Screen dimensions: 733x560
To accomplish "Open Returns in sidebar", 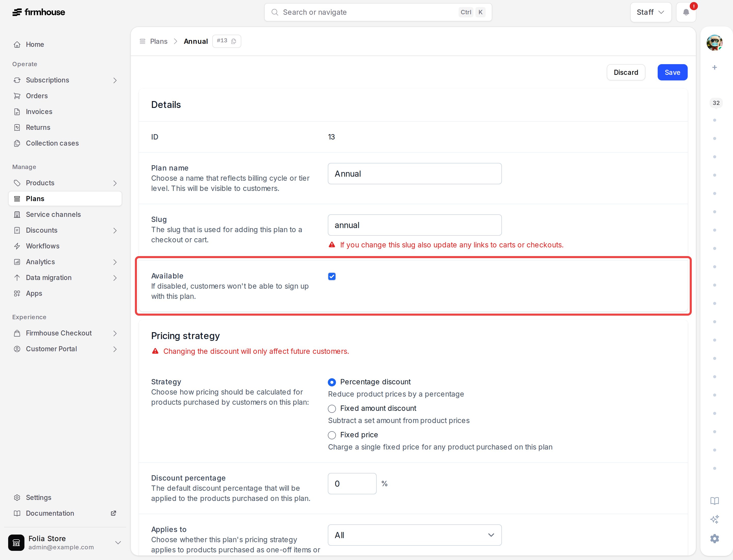I will coord(65,128).
